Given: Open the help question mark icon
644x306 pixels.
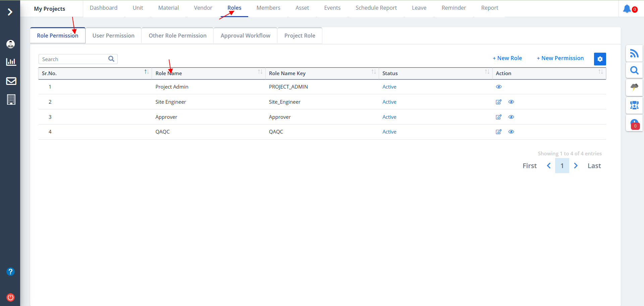Looking at the screenshot, I should (x=11, y=271).
